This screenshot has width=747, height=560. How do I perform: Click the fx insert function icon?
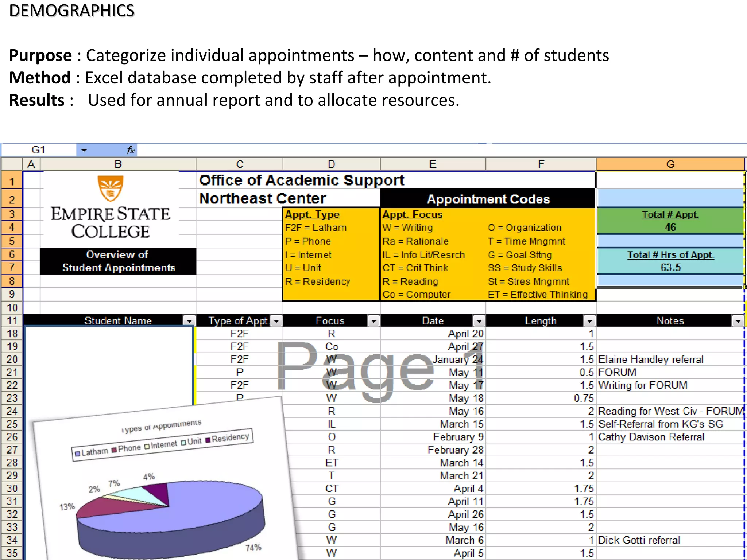pos(131,150)
